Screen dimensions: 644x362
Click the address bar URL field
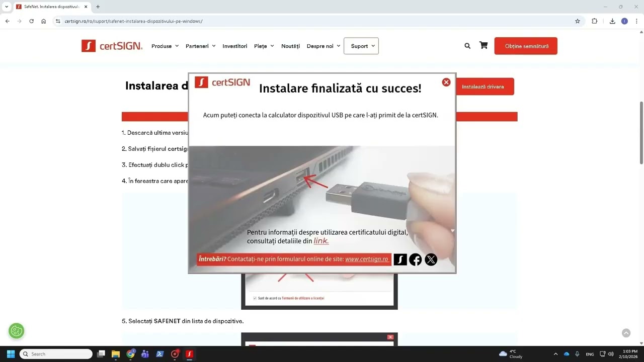click(x=317, y=21)
